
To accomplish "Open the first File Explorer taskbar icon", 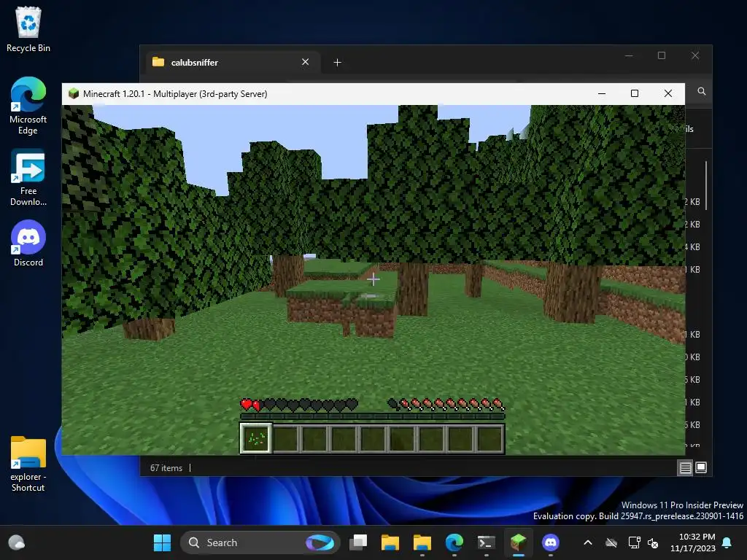I will [390, 542].
